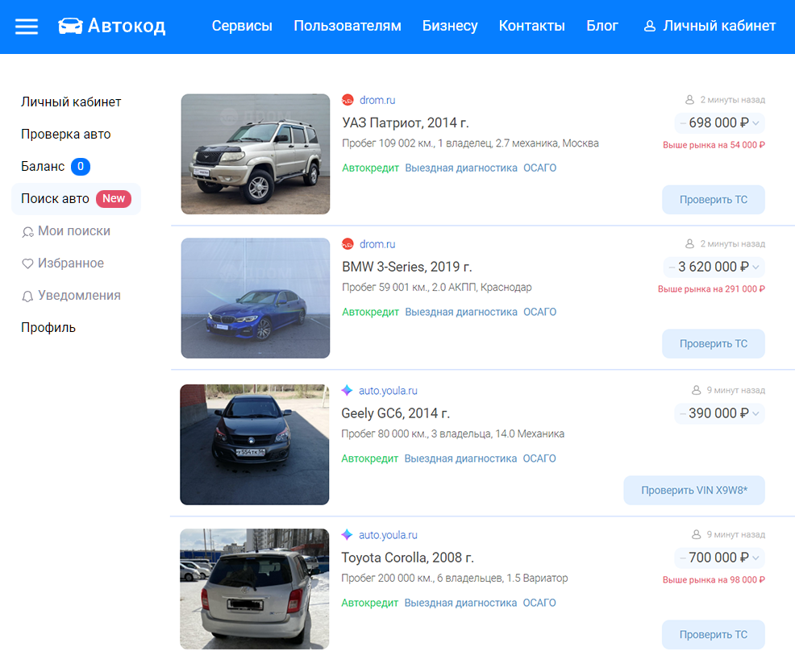Click the person icon beside Geely GC6 timestamp
This screenshot has height=672, width=795.
(696, 390)
